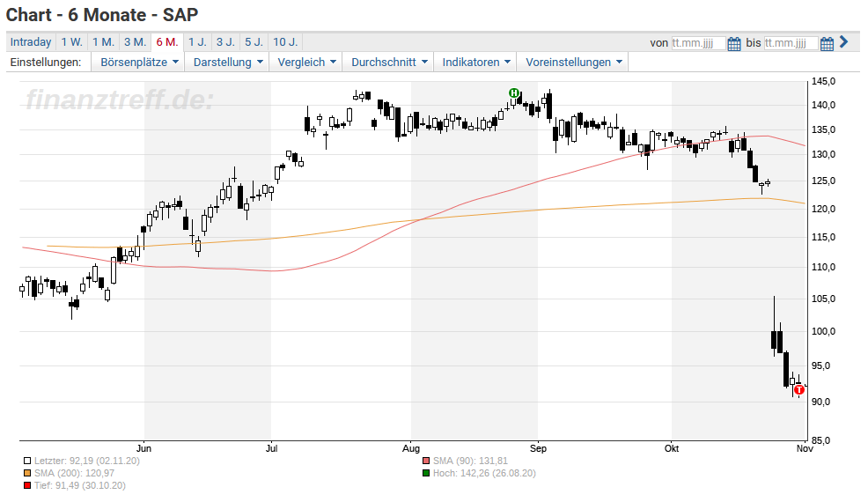Click the white Letzter legend swatch
Screen dimensions: 868x502
click(x=27, y=461)
